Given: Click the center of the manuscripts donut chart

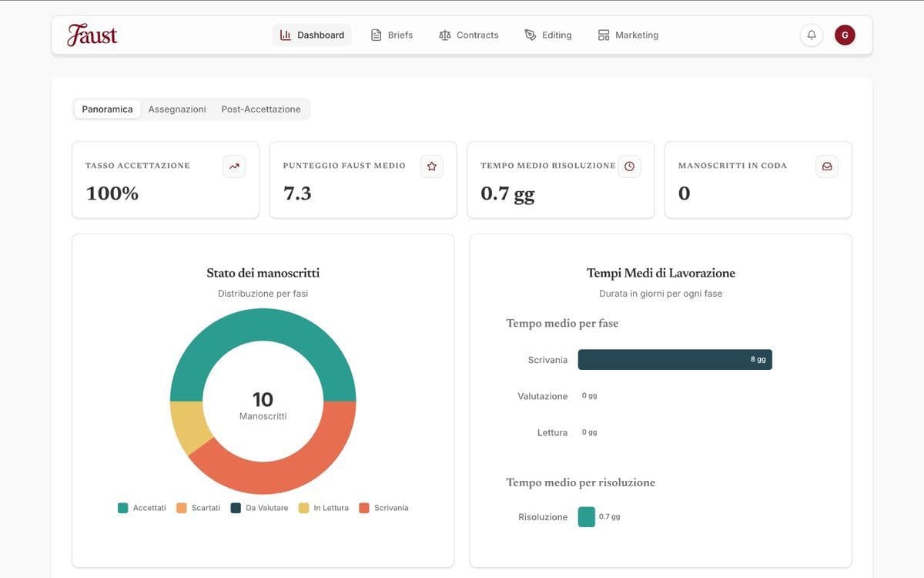Looking at the screenshot, I should point(263,399).
